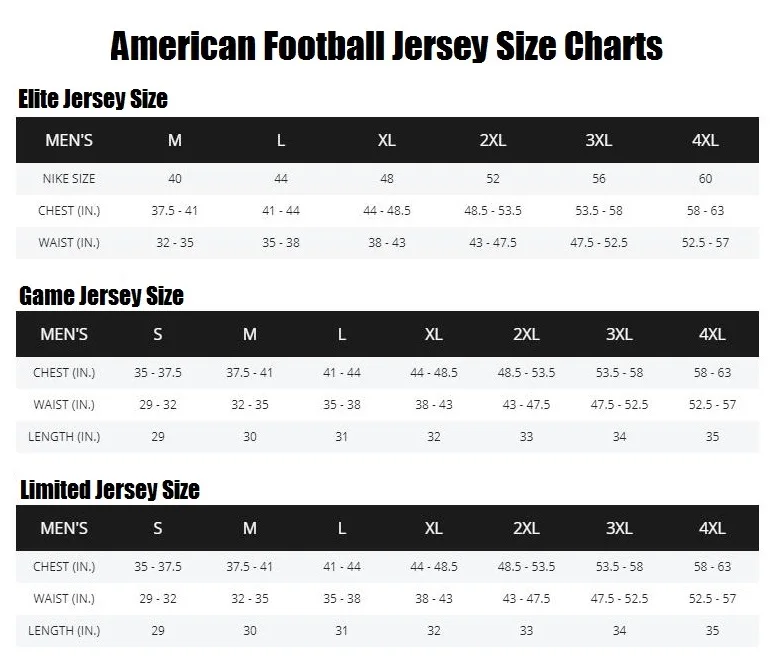Select the Game Jersey Size heading

[x=101, y=296]
